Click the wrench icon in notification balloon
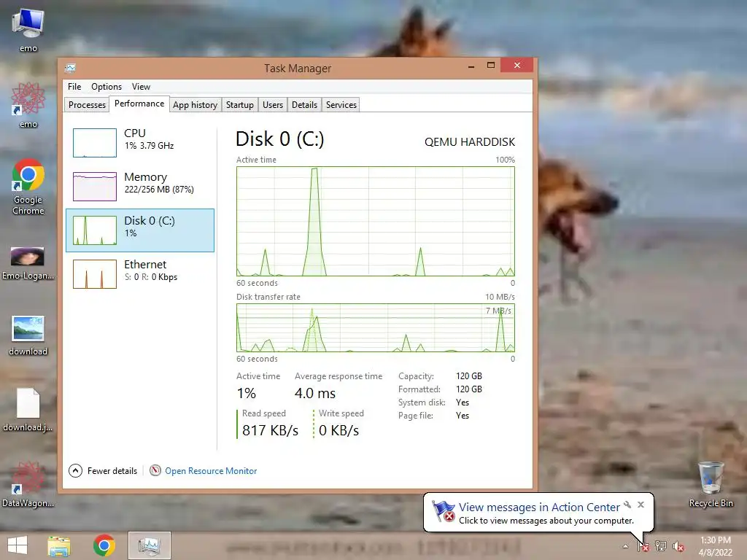Viewport: 747px width, 560px height. 627,505
